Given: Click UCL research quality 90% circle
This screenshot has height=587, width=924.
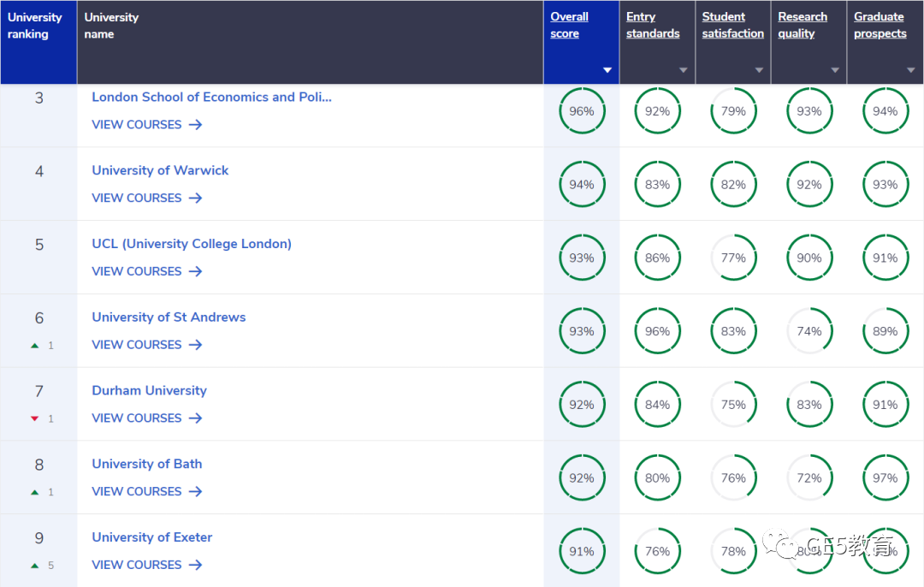Looking at the screenshot, I should pyautogui.click(x=809, y=258).
